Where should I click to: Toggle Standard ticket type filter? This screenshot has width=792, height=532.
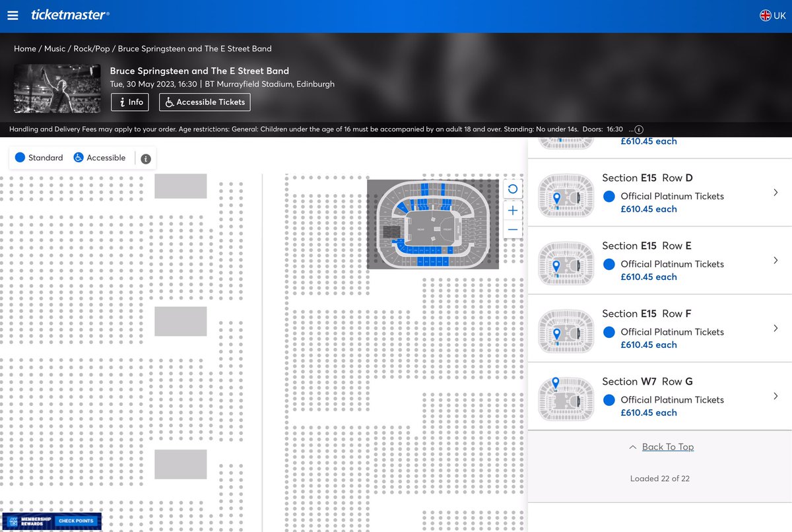[39, 158]
